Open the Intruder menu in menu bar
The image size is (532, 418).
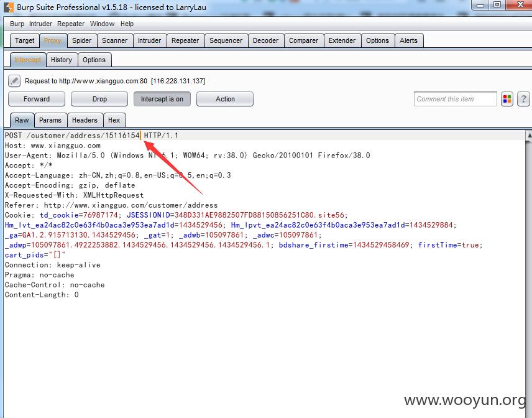point(41,24)
